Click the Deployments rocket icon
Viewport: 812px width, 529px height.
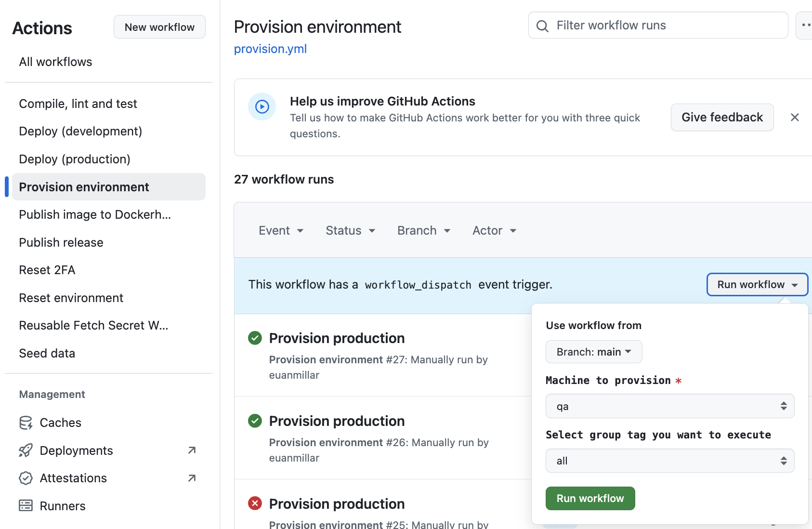click(x=26, y=450)
